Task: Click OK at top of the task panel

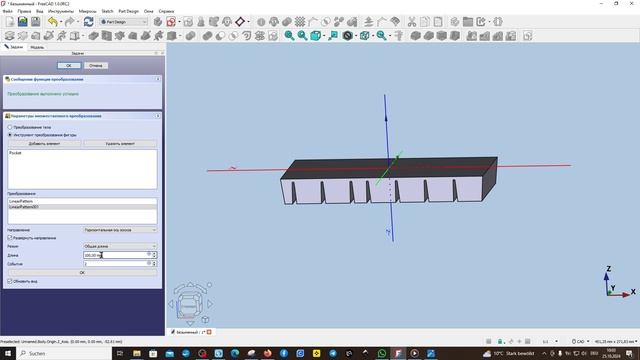Action: pyautogui.click(x=69, y=65)
